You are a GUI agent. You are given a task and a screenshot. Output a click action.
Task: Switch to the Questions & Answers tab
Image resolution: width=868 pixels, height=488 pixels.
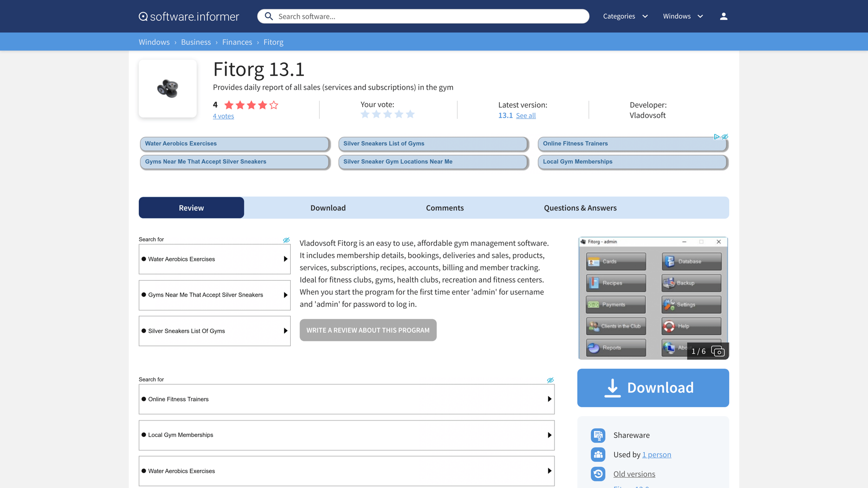click(580, 208)
